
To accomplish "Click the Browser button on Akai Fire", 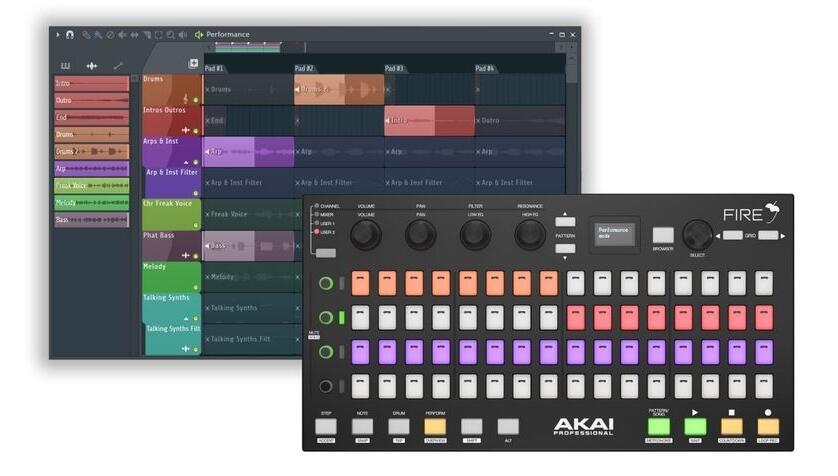I will coord(663,235).
